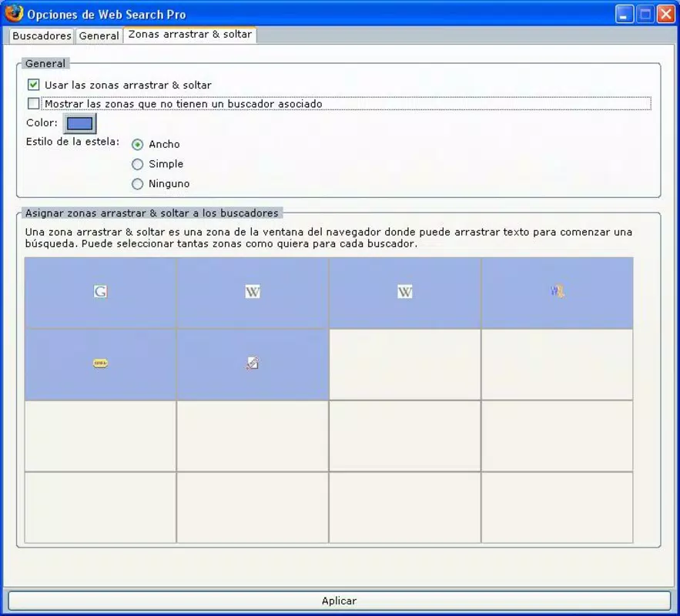Click the 'Estilo de la estela:' label

[x=72, y=142]
